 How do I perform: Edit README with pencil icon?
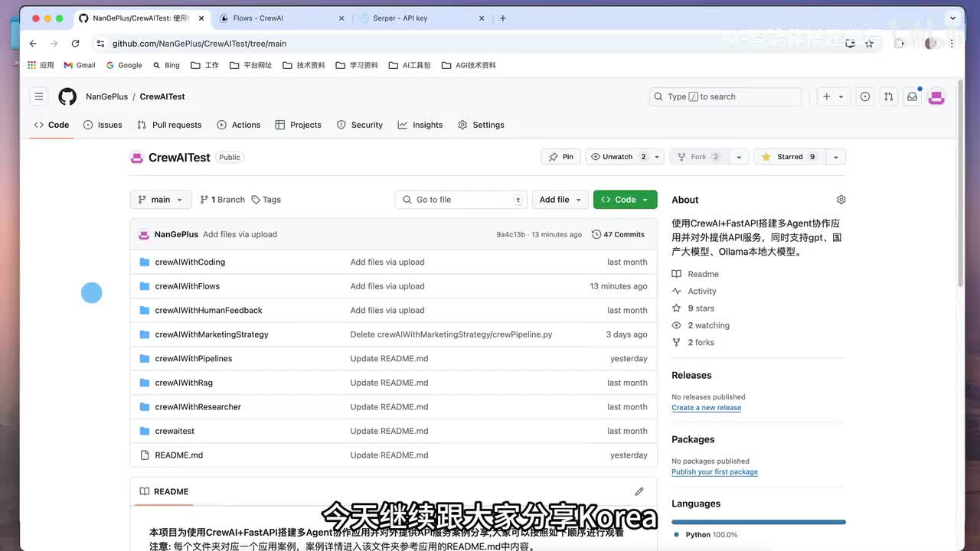(x=639, y=491)
